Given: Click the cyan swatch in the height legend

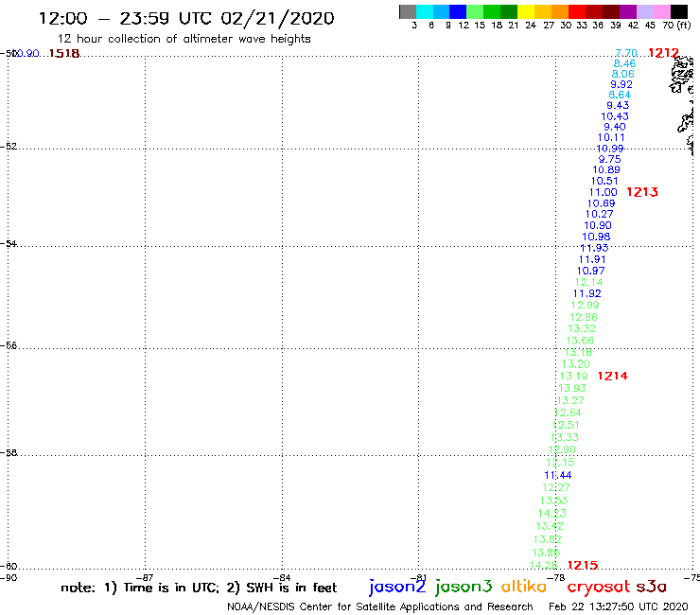Looking at the screenshot, I should (425, 11).
